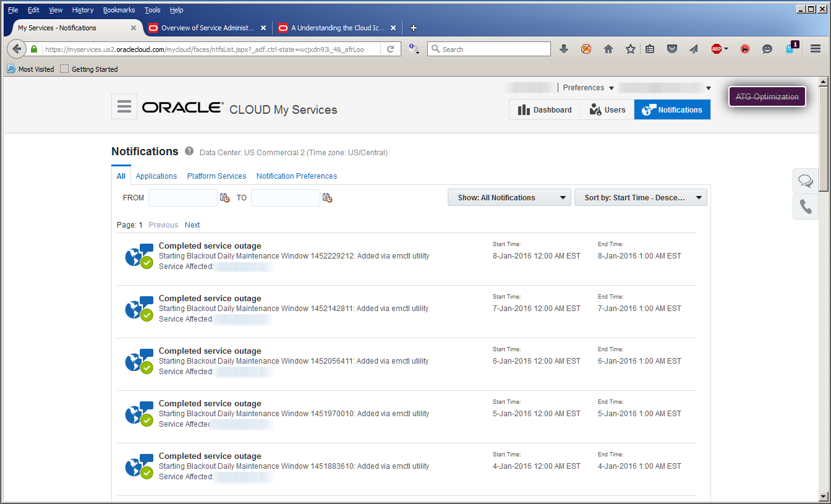This screenshot has width=831, height=504.
Task: Open the Firefox downloads arrow
Action: (x=564, y=49)
